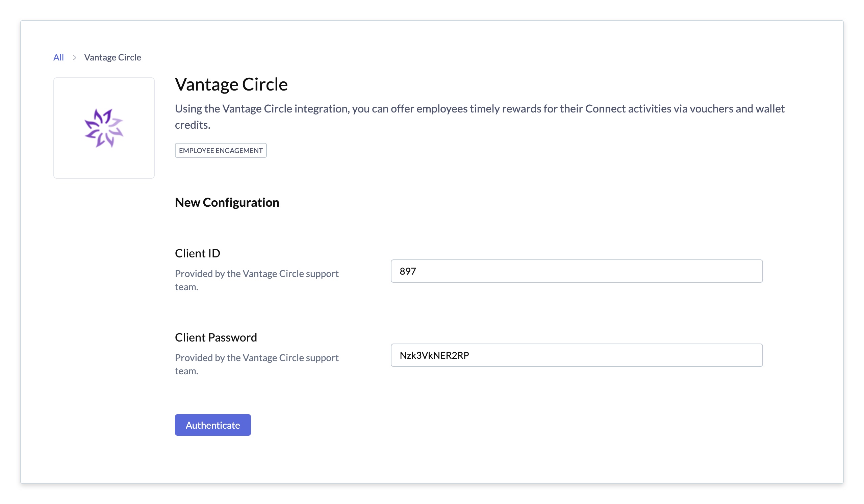Image resolution: width=864 pixels, height=504 pixels.
Task: Click the 'Client Password' field label
Action: pos(215,337)
